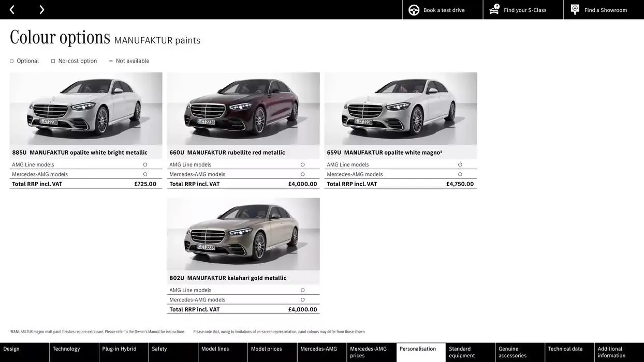Select the Optional circle for AMG Line under kalahari gold
Viewport: 644px width, 362px height.
click(x=302, y=289)
